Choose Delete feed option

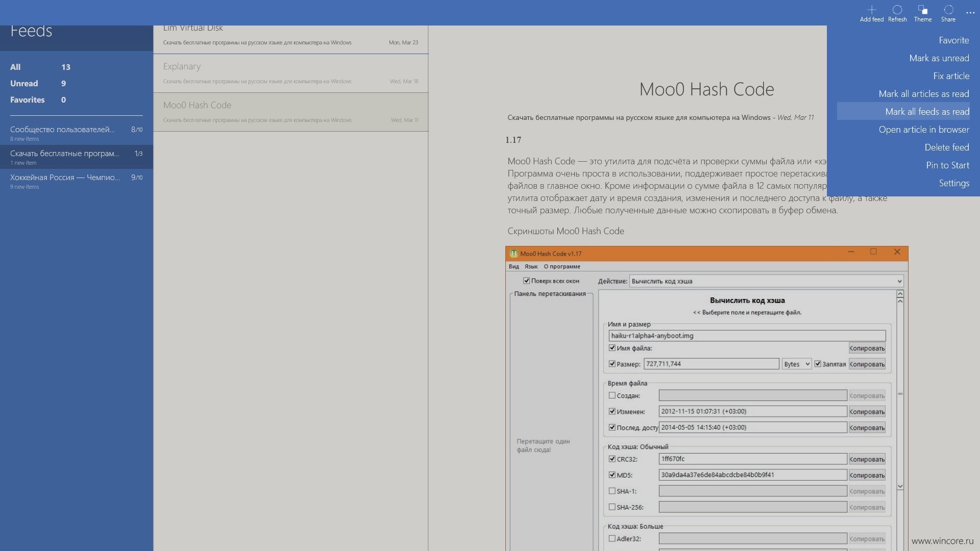click(x=946, y=147)
